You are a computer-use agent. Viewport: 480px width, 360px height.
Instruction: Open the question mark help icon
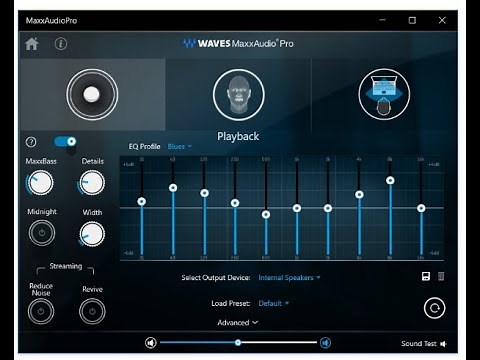click(x=31, y=142)
